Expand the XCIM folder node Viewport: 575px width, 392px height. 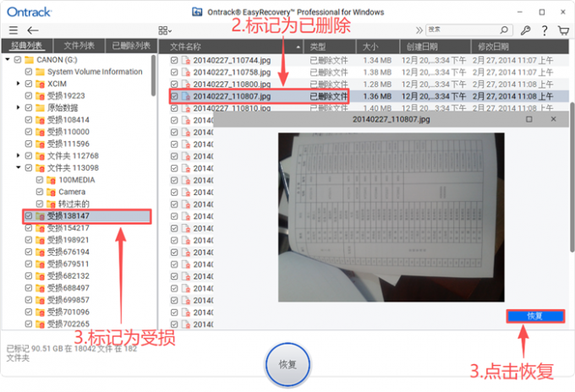(18, 84)
